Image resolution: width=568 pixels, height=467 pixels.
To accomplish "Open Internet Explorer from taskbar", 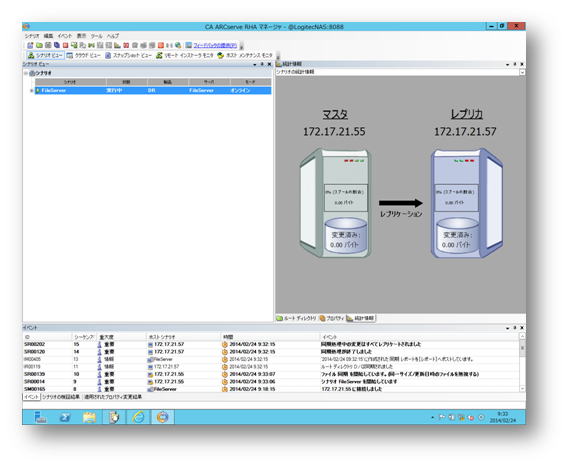I will (138, 417).
